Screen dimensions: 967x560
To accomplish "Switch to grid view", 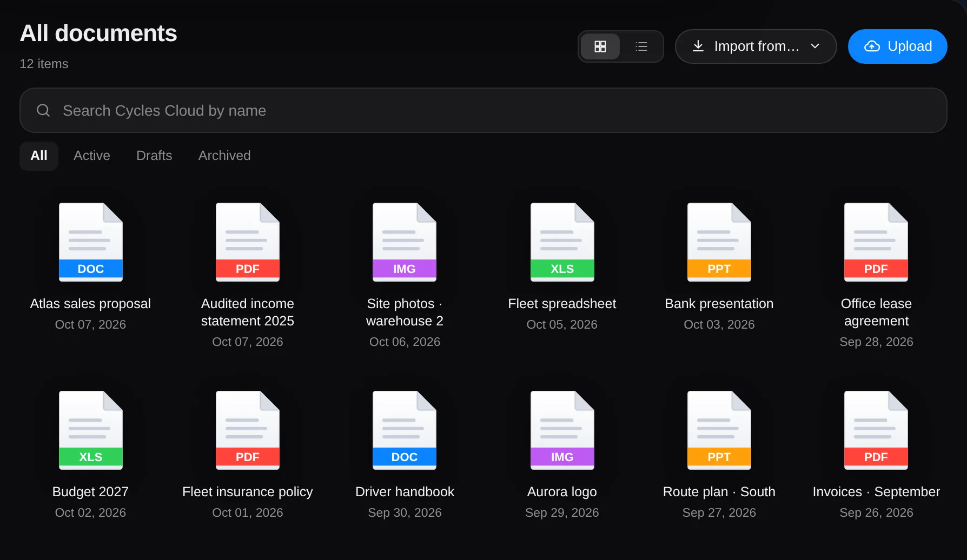I will (x=600, y=46).
